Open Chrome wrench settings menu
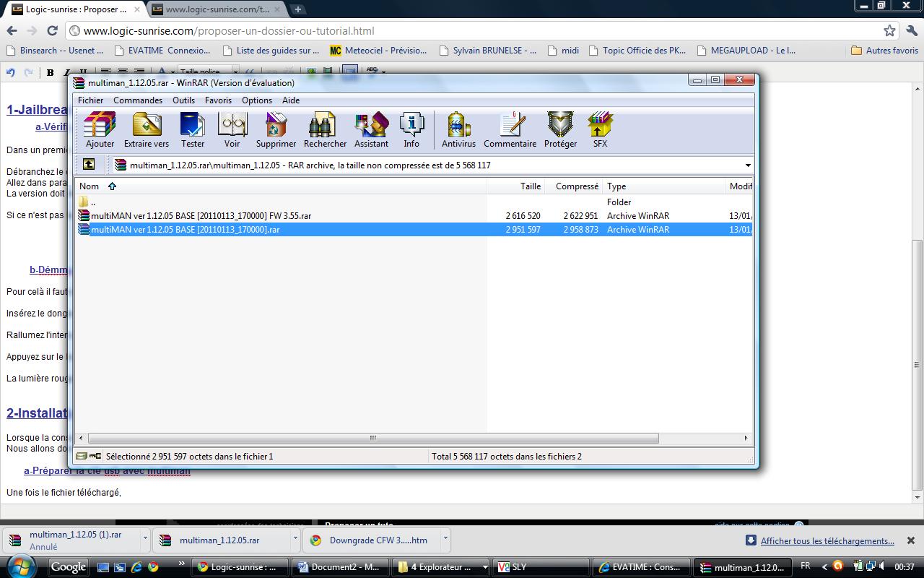 point(911,30)
